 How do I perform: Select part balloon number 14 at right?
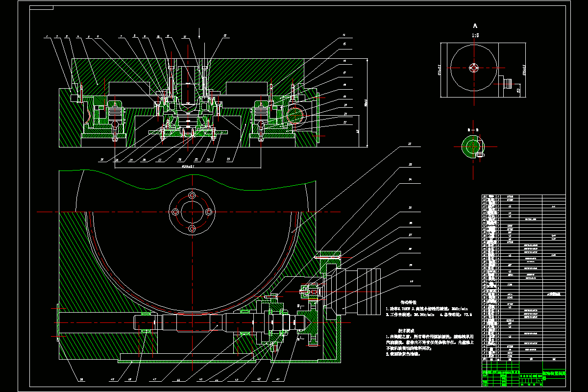(344, 36)
